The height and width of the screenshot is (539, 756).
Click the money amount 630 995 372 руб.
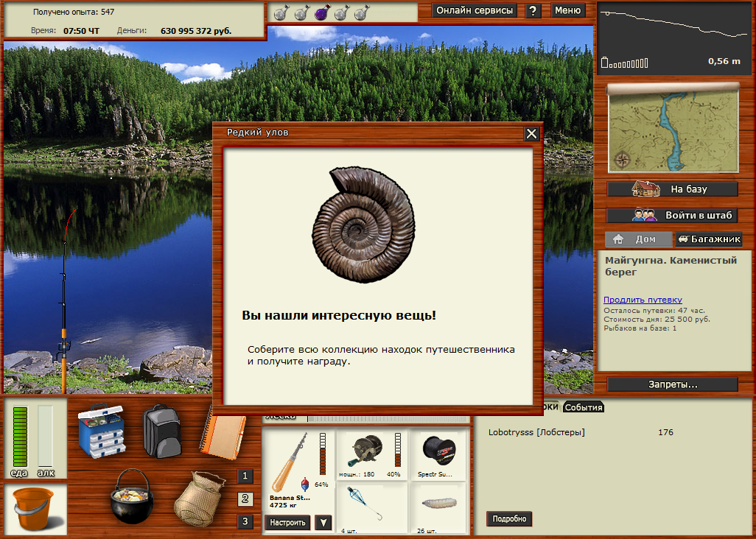point(196,31)
